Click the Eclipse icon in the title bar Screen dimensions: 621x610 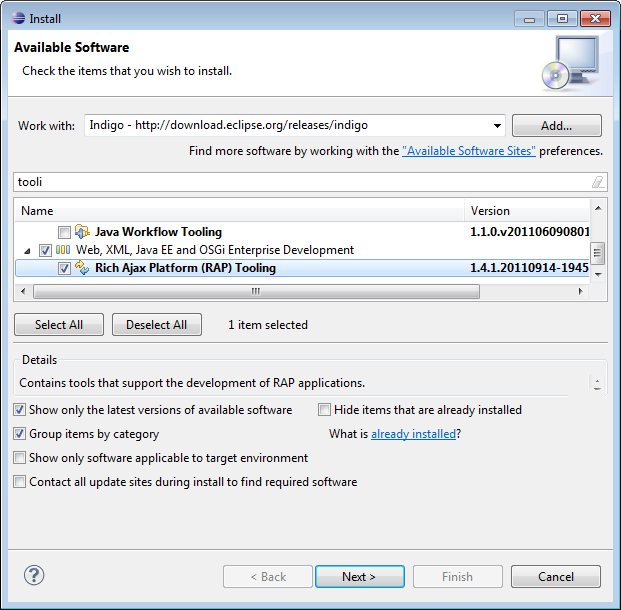(x=18, y=18)
